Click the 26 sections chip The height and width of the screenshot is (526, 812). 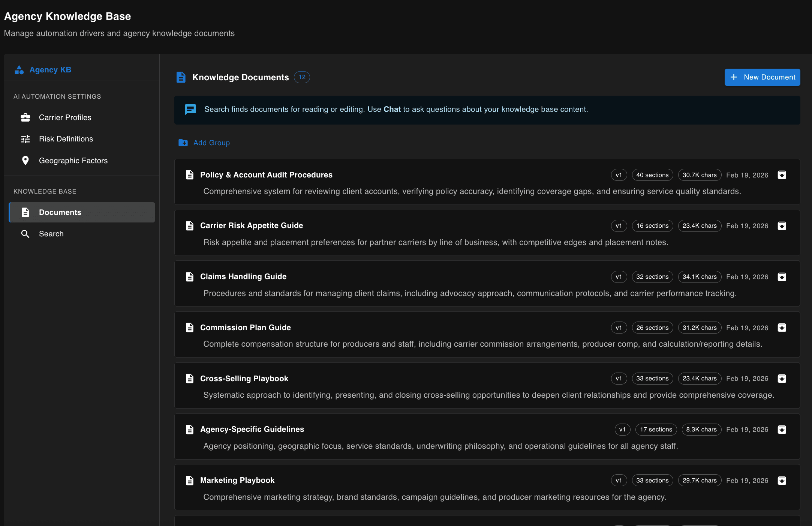652,328
